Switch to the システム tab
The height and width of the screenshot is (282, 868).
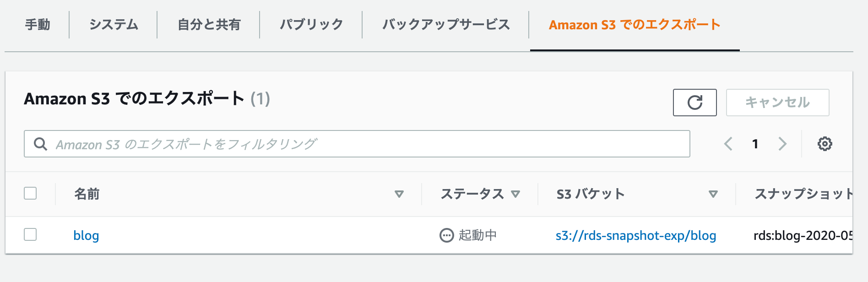point(114,25)
